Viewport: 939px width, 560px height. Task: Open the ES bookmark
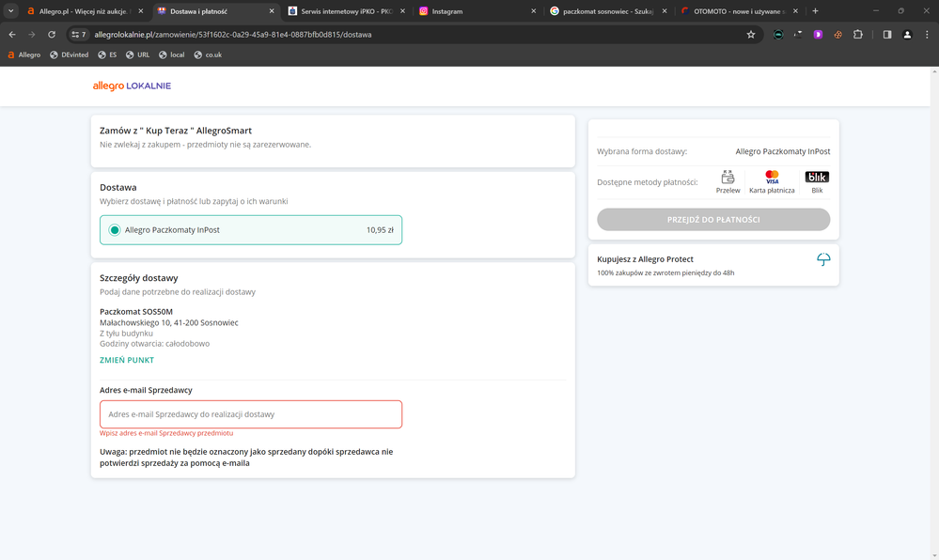click(x=107, y=54)
